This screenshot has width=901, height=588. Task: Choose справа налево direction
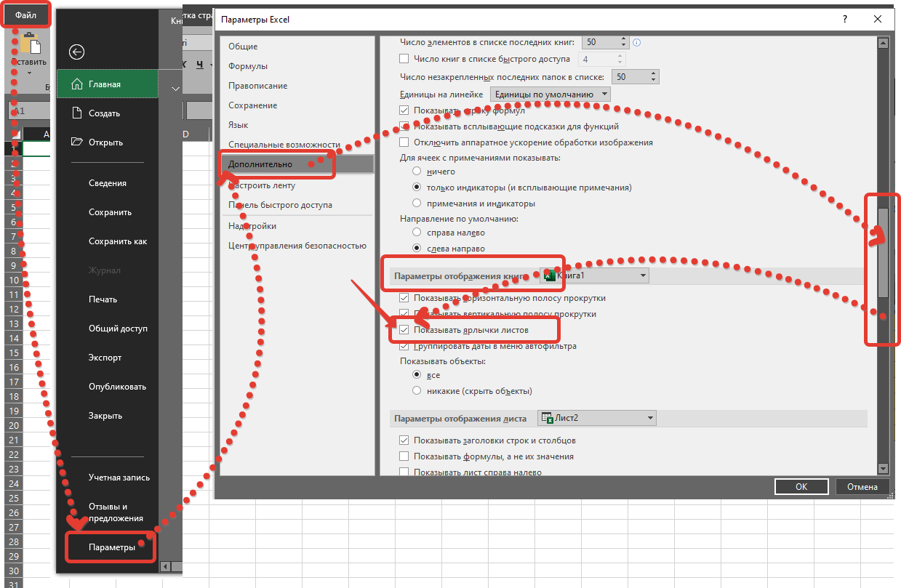click(x=417, y=233)
